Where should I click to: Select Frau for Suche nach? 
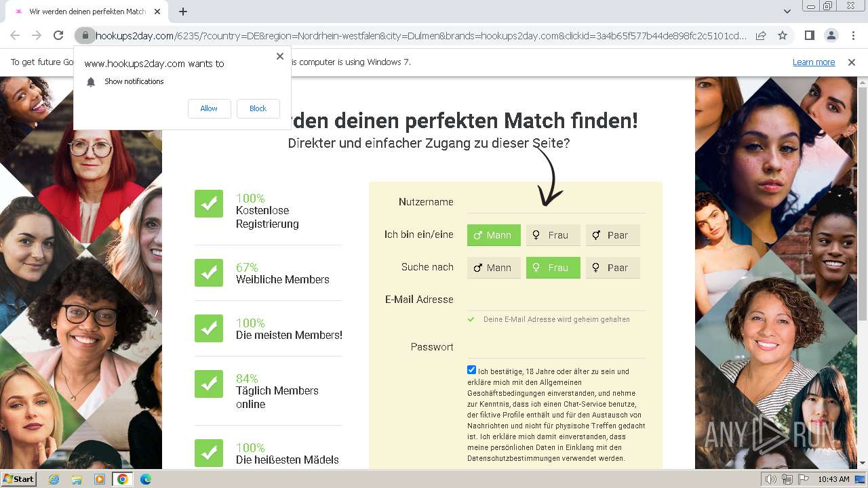click(553, 268)
